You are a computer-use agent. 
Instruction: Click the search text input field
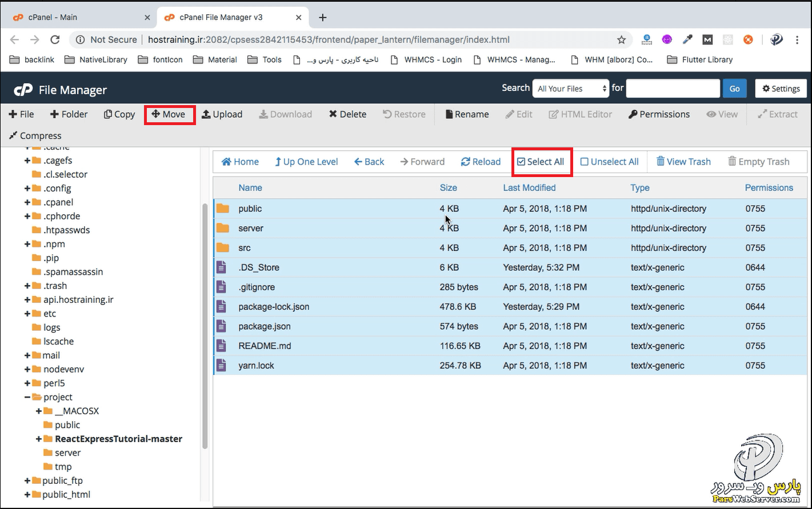click(x=673, y=89)
